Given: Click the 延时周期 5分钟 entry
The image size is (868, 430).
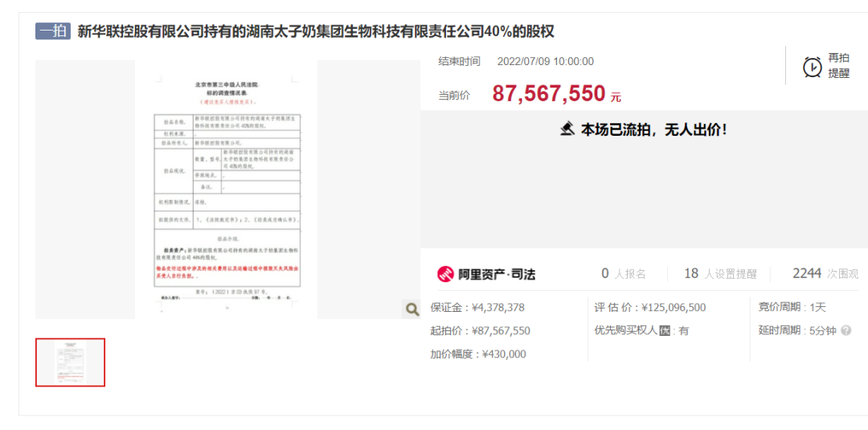Looking at the screenshot, I should pyautogui.click(x=797, y=331).
